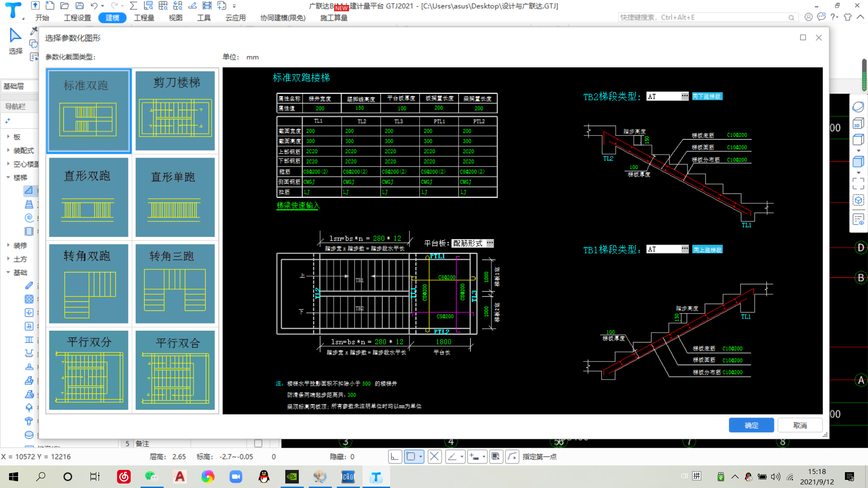The height and width of the screenshot is (488, 868).
Task: Open the 平台板 配筋形式 selector
Action: point(490,243)
